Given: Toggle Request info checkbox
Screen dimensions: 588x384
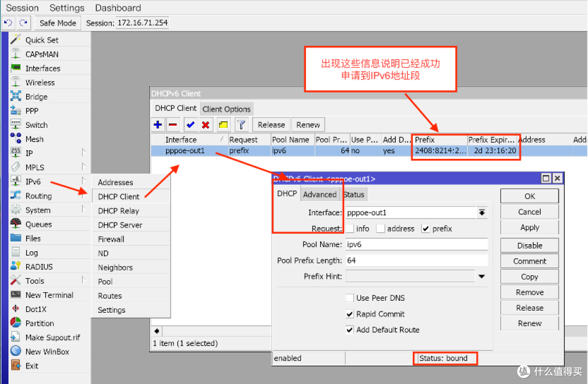Looking at the screenshot, I should (x=350, y=228).
